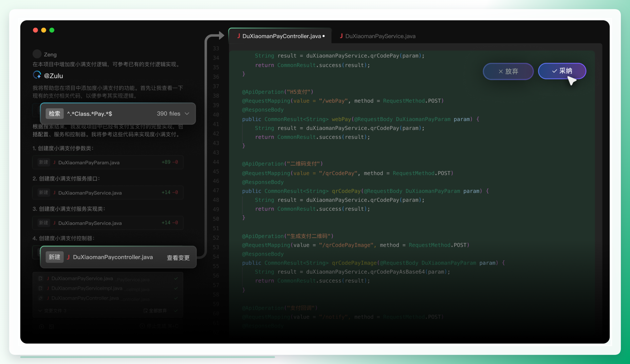Click the +89 -0 diff count for DuXiaomanPayParam.java
This screenshot has height=364, width=630.
(x=170, y=162)
